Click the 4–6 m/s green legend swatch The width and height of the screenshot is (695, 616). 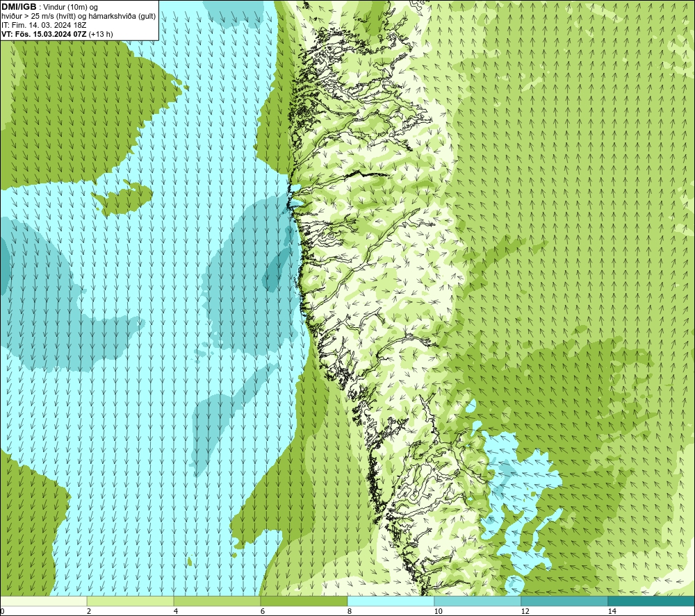[217, 601]
